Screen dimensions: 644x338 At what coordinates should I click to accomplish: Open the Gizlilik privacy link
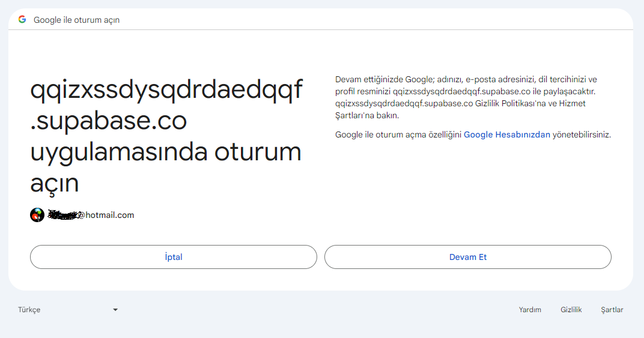coord(571,310)
